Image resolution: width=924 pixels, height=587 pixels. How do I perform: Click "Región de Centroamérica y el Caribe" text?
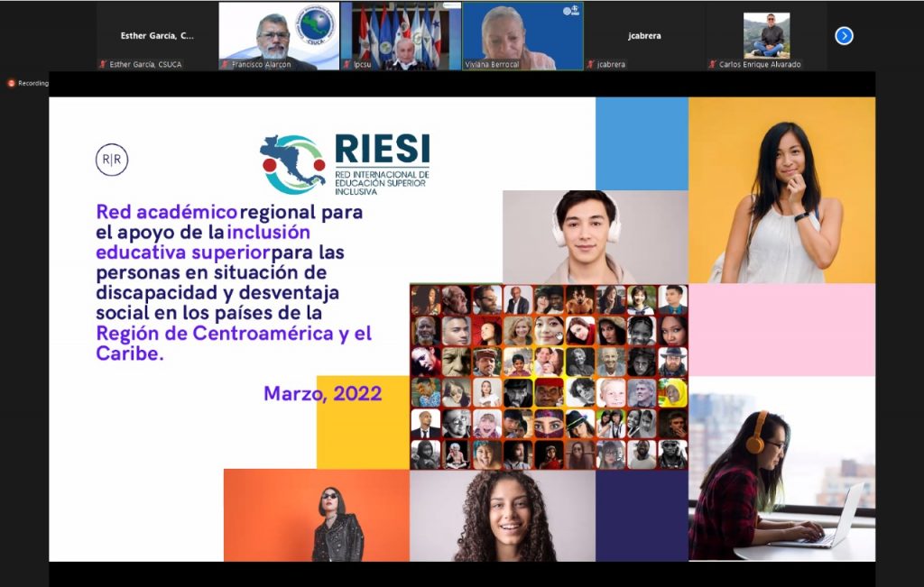point(234,343)
